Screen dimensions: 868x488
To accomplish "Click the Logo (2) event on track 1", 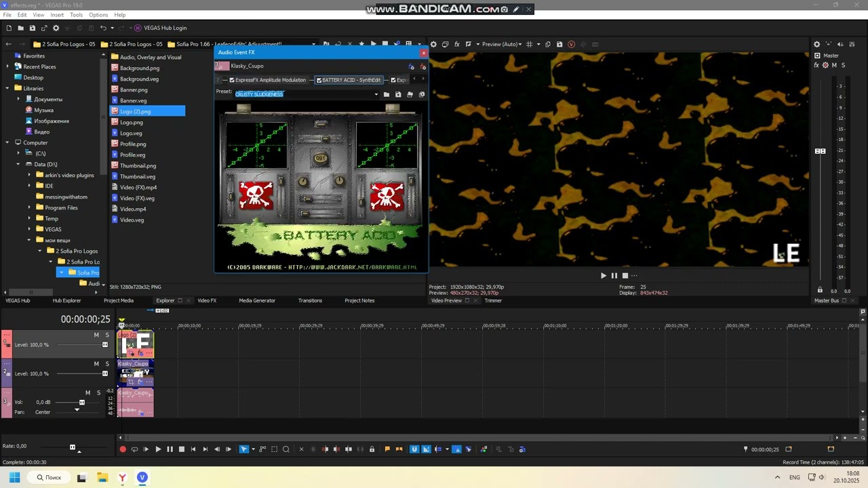I will pos(136,344).
